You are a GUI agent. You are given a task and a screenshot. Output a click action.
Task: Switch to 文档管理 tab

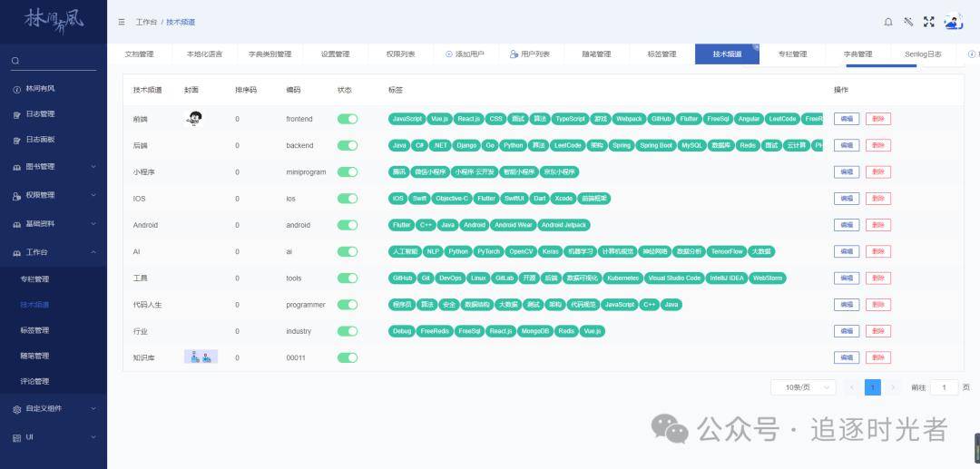tap(140, 54)
